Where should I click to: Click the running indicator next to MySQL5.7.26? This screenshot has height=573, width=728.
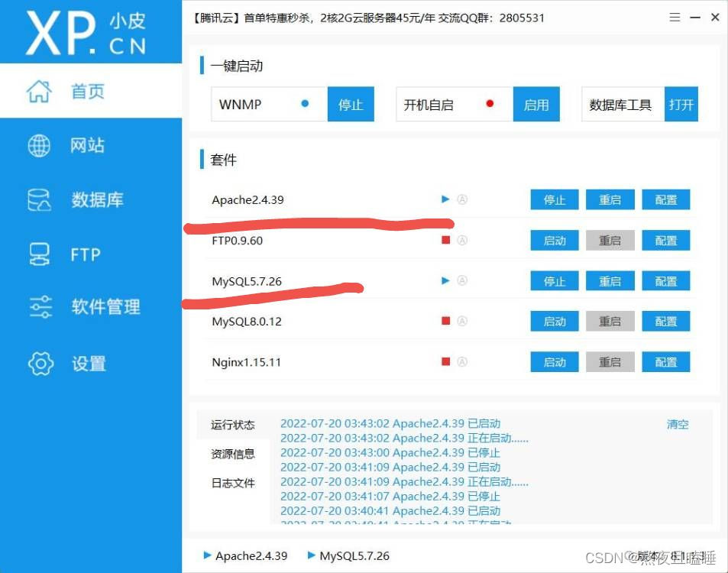pyautogui.click(x=445, y=280)
